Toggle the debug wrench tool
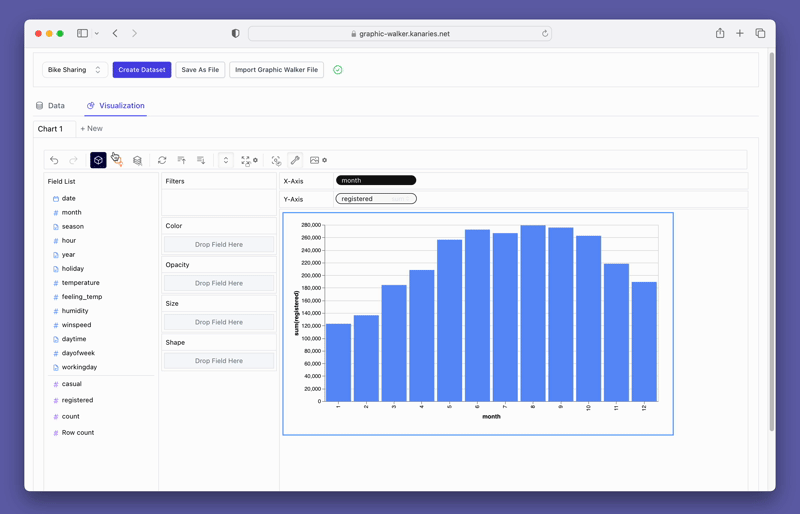Image resolution: width=800 pixels, height=514 pixels. (x=295, y=160)
